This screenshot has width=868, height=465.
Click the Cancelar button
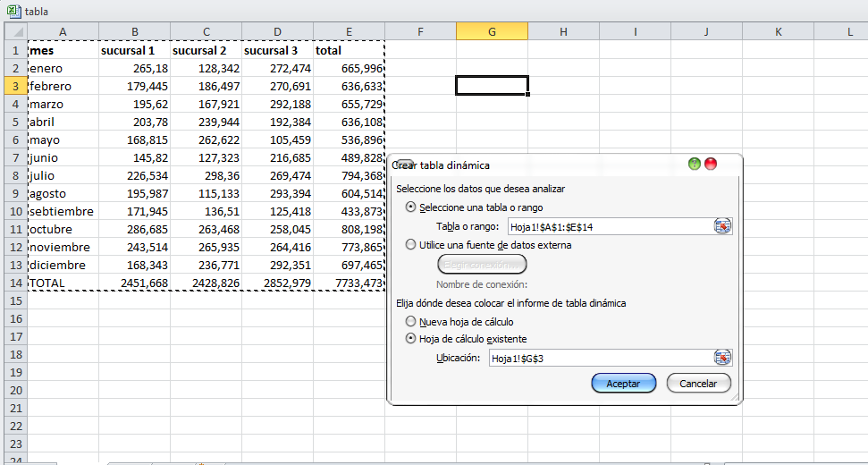click(699, 383)
